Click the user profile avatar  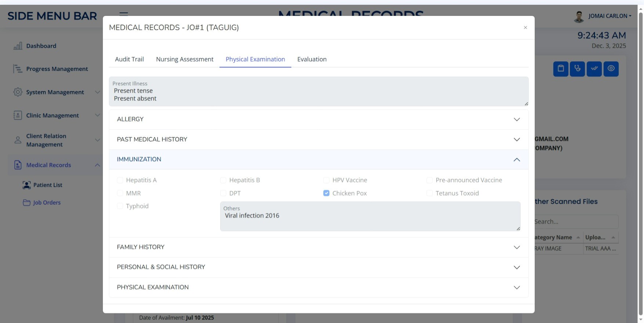(x=579, y=17)
